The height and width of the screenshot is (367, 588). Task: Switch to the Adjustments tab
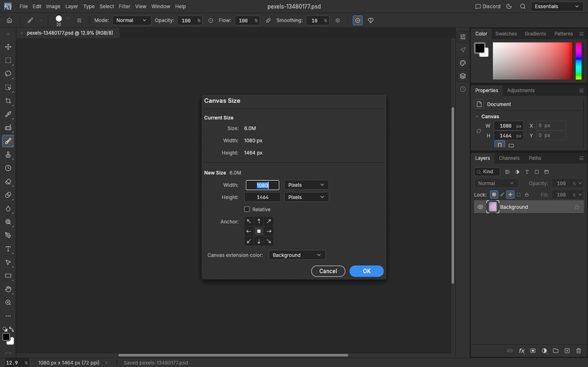click(x=521, y=90)
